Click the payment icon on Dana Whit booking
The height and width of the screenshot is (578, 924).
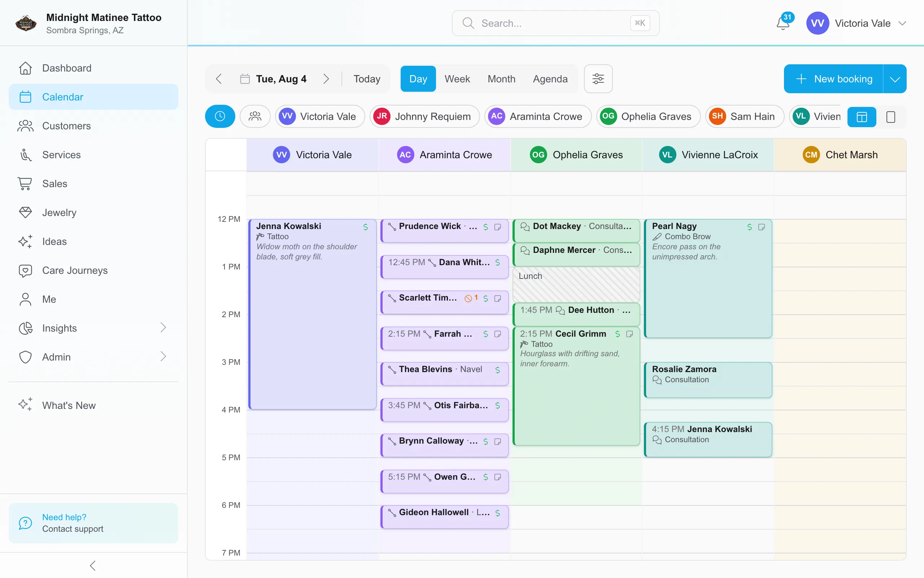(x=497, y=262)
